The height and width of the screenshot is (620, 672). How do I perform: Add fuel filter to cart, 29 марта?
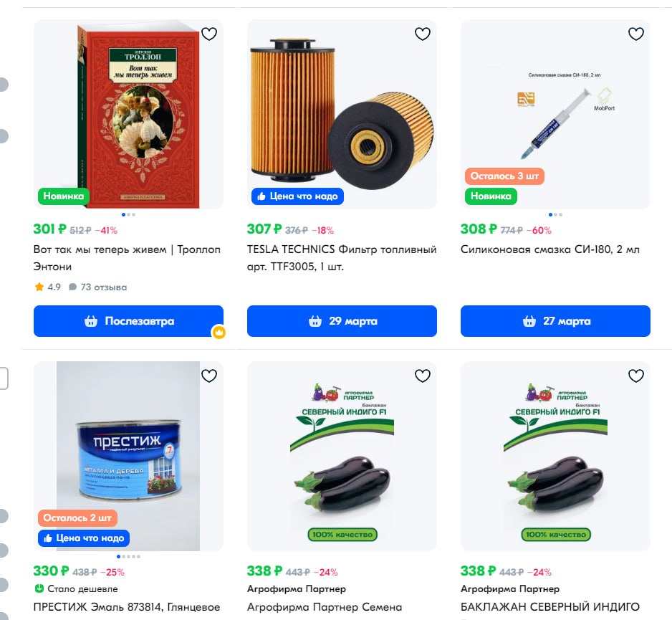click(x=342, y=321)
